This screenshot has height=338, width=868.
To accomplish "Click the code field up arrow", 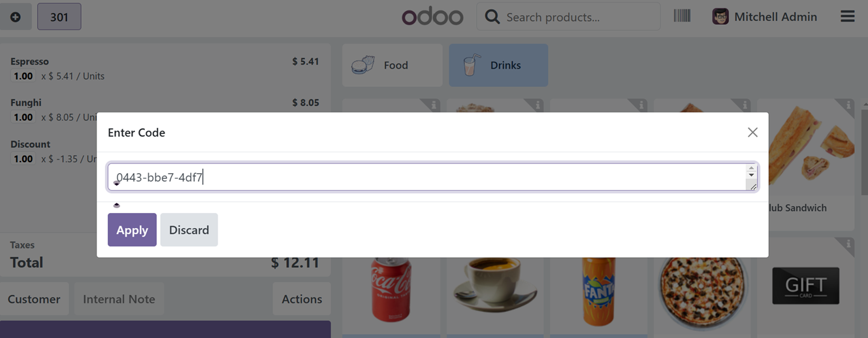I will click(x=751, y=169).
